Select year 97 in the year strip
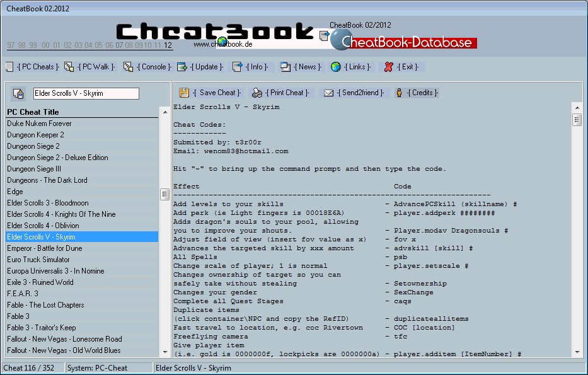 pos(11,45)
